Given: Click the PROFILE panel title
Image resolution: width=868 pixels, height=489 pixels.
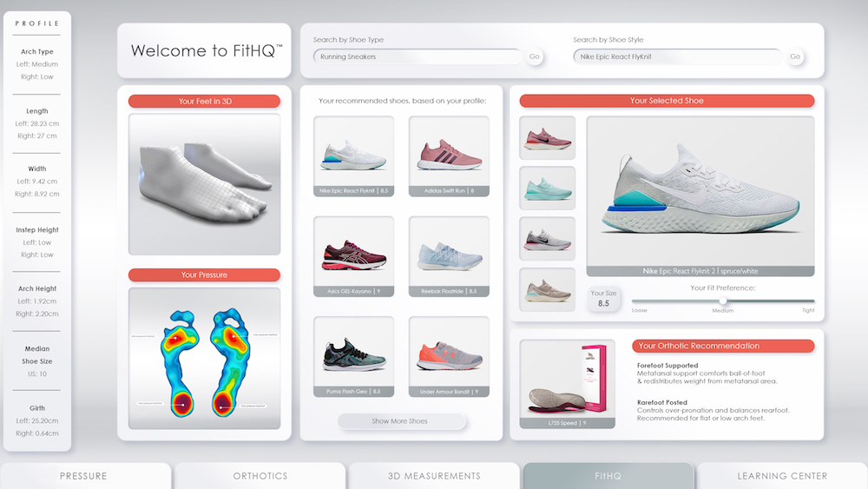Looking at the screenshot, I should (37, 23).
